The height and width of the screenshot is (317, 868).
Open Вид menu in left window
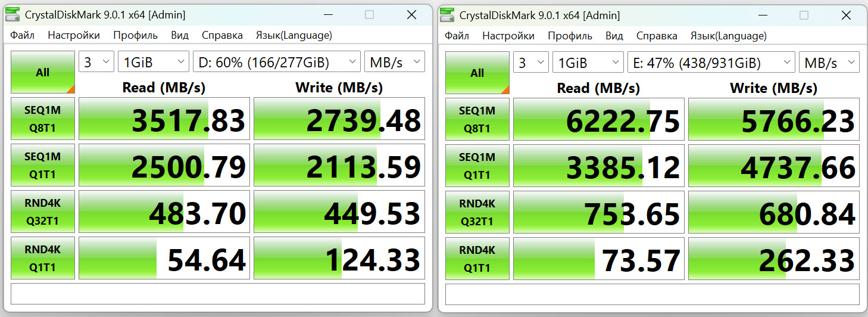180,35
